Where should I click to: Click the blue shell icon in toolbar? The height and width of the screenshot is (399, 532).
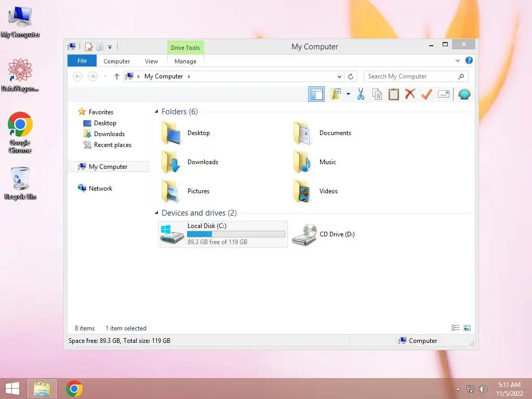(x=464, y=94)
